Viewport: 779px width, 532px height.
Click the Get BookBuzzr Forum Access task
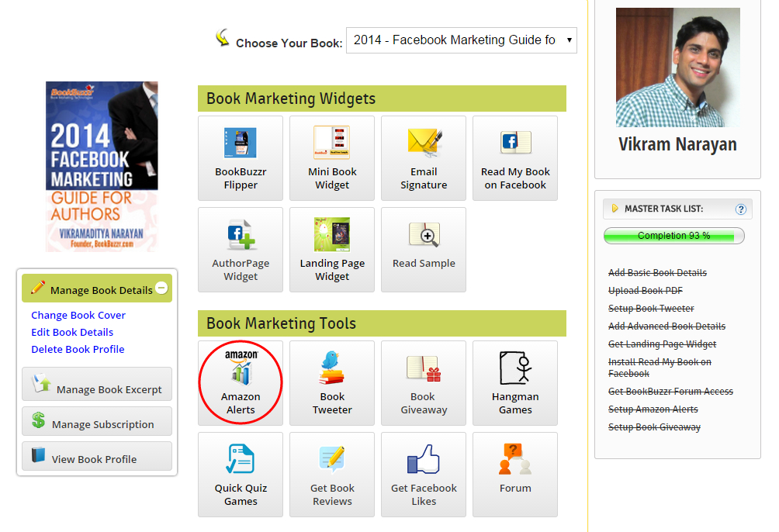click(x=670, y=392)
